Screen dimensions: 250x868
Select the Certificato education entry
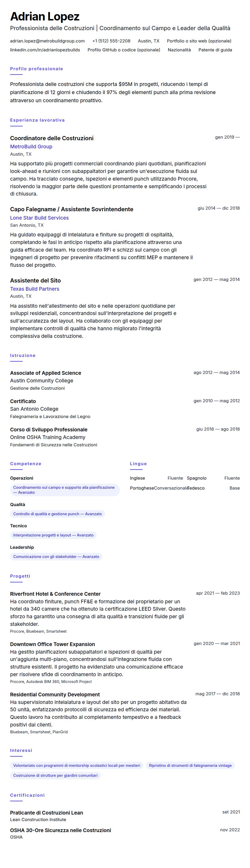click(23, 401)
